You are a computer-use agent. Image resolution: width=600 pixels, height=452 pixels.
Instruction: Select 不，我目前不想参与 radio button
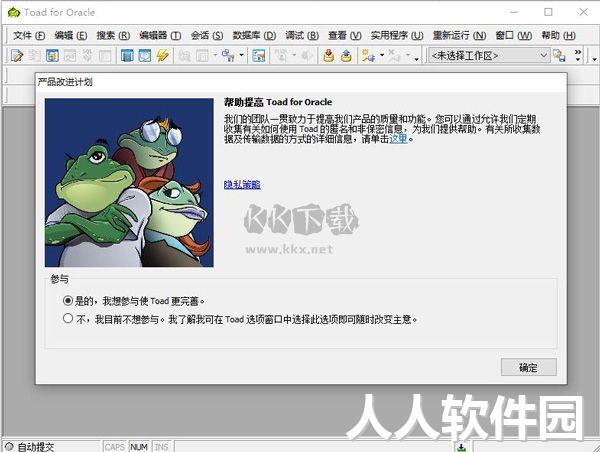[68, 318]
